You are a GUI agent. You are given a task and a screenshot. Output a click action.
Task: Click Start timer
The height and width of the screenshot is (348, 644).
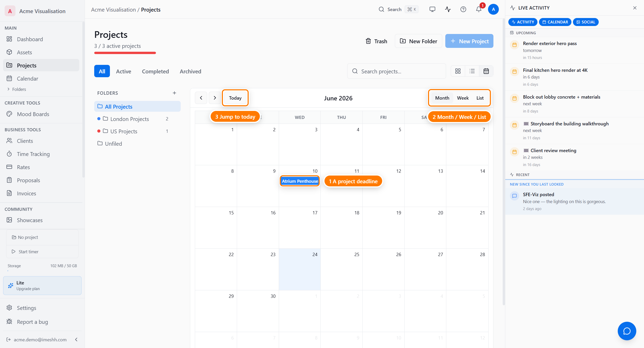tap(42, 251)
